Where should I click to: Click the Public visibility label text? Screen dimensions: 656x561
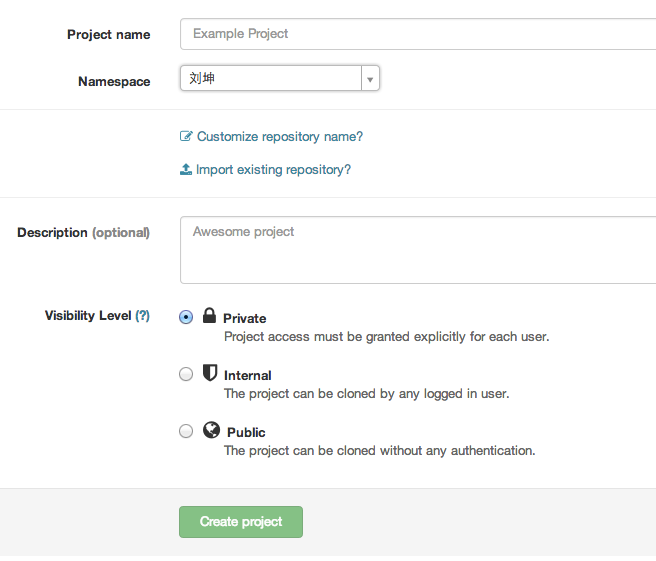[246, 433]
